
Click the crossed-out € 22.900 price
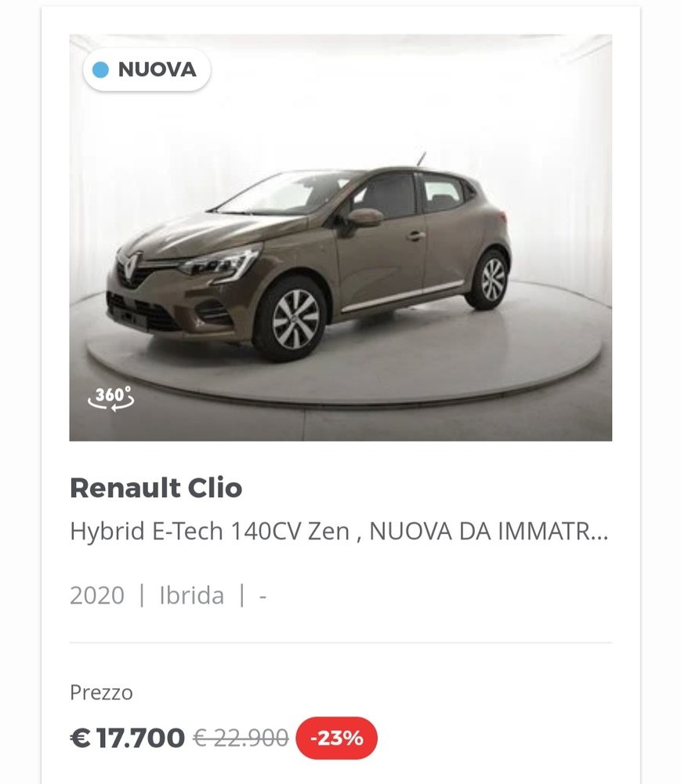[x=241, y=738]
